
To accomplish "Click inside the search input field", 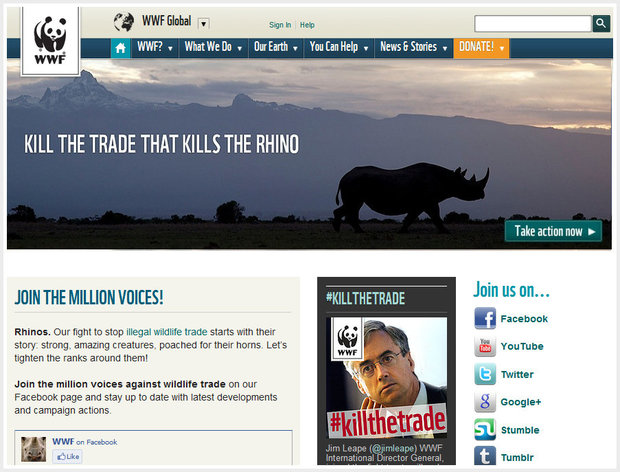I will pyautogui.click(x=533, y=24).
